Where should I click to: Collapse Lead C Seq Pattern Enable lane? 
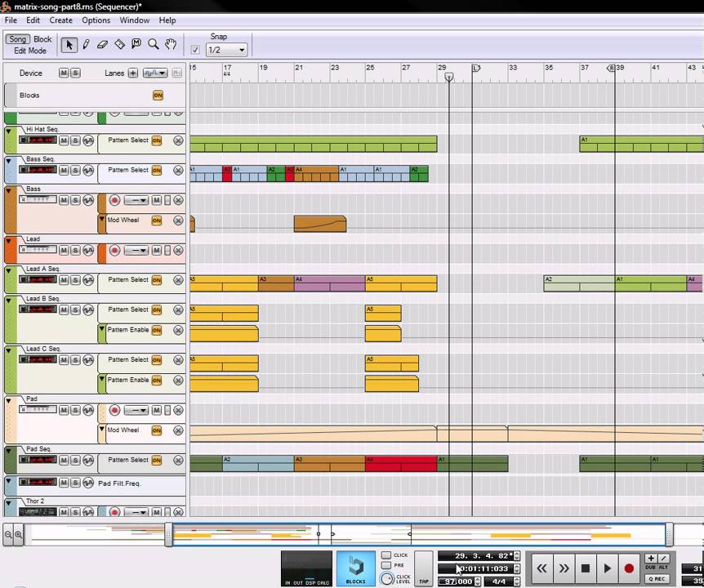tap(102, 379)
